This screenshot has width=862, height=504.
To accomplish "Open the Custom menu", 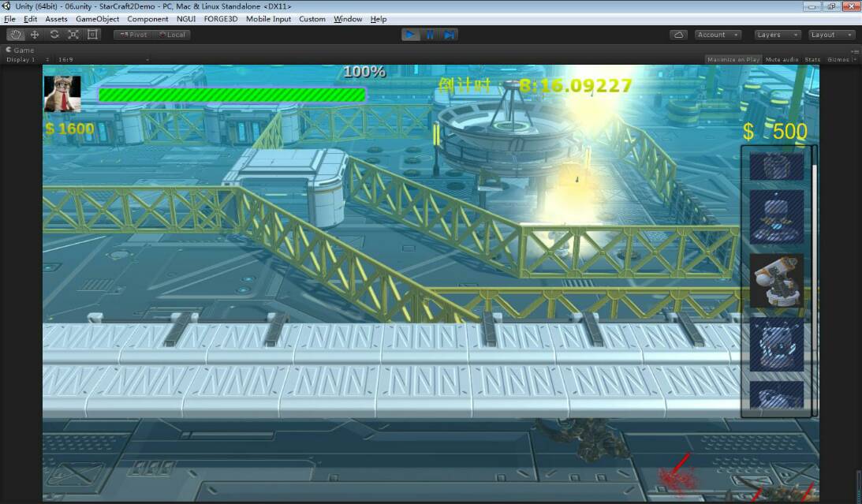I will (312, 19).
